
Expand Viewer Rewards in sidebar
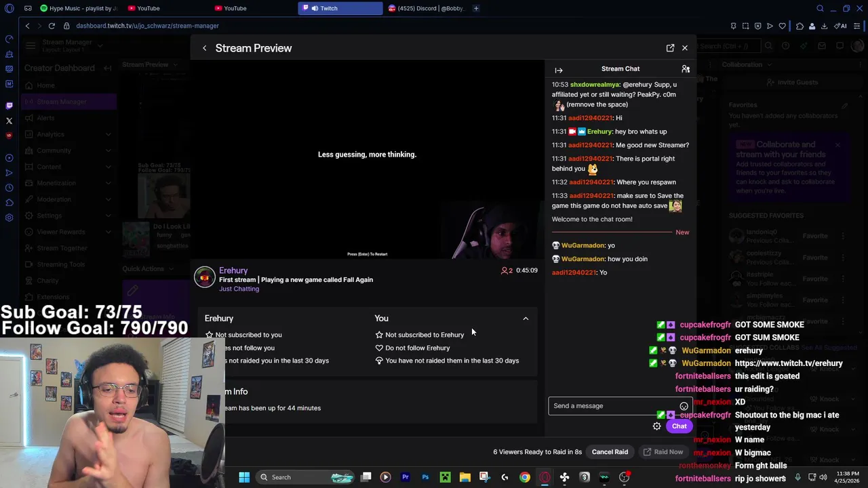[68, 232]
